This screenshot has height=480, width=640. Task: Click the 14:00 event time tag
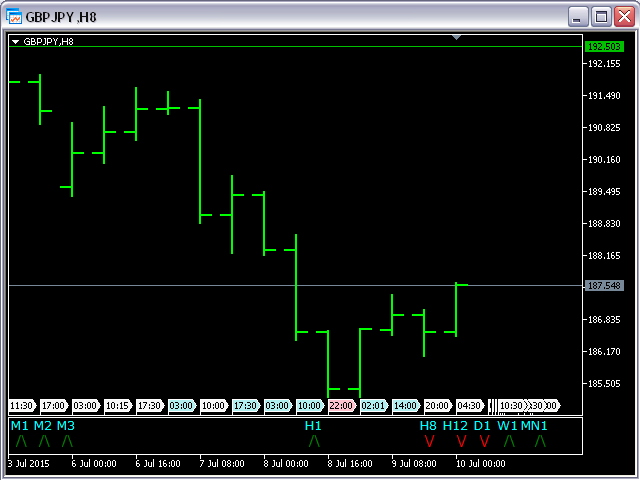click(x=407, y=406)
